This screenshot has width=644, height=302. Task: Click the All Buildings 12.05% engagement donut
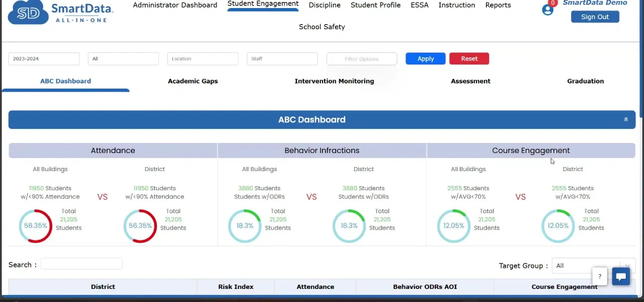[x=454, y=226]
